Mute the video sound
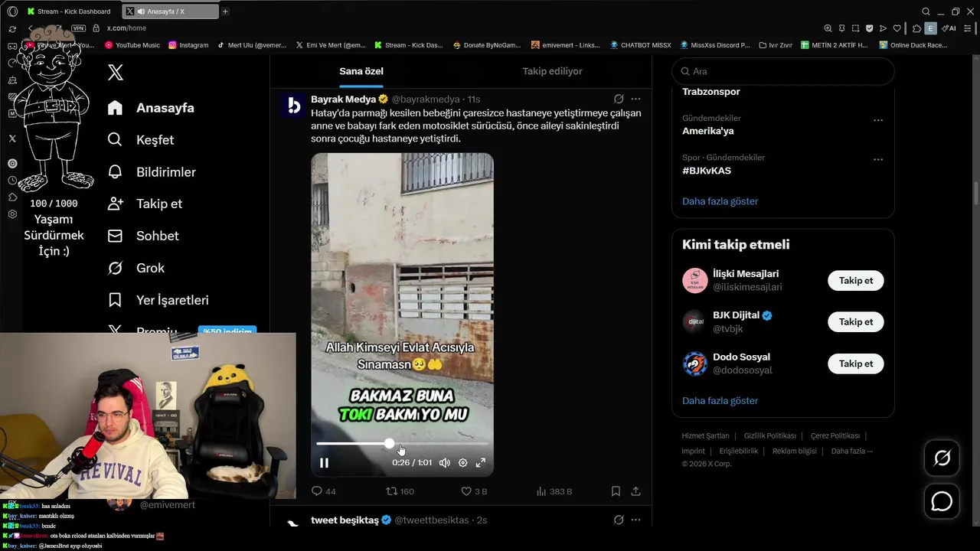This screenshot has height=551, width=980. coord(444,462)
